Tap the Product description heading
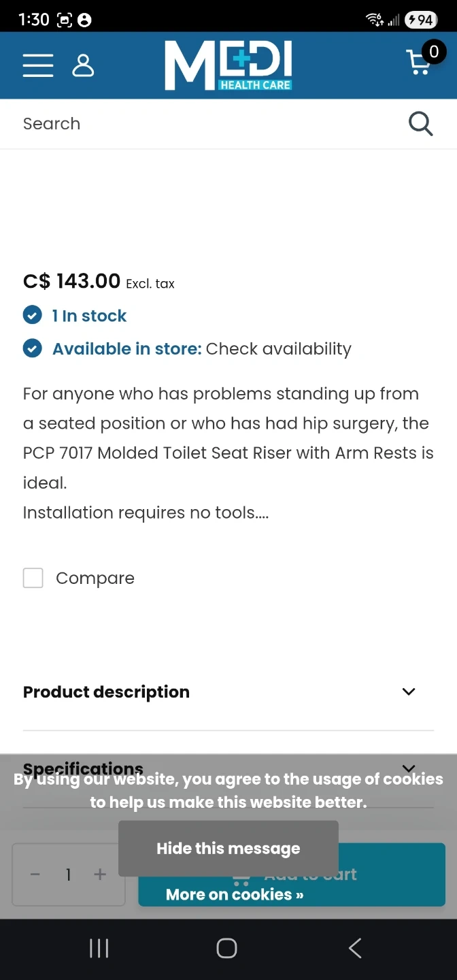 (107, 692)
